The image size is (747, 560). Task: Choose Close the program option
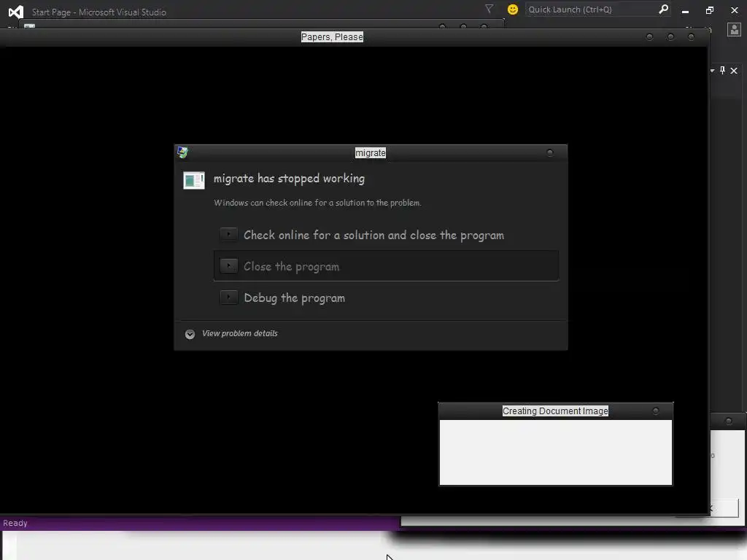point(386,266)
